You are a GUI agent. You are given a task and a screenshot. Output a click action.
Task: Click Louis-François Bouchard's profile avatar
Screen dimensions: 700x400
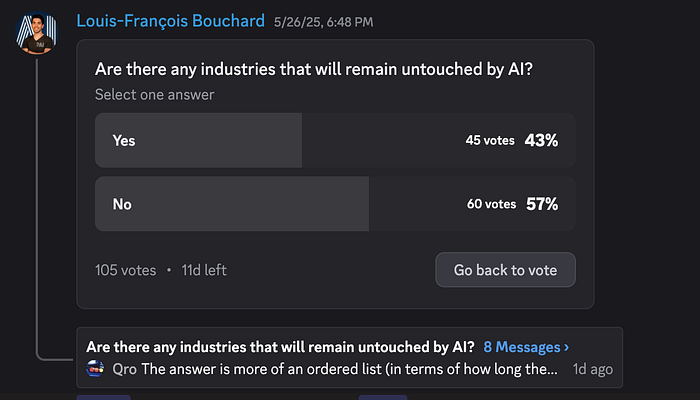click(x=35, y=31)
